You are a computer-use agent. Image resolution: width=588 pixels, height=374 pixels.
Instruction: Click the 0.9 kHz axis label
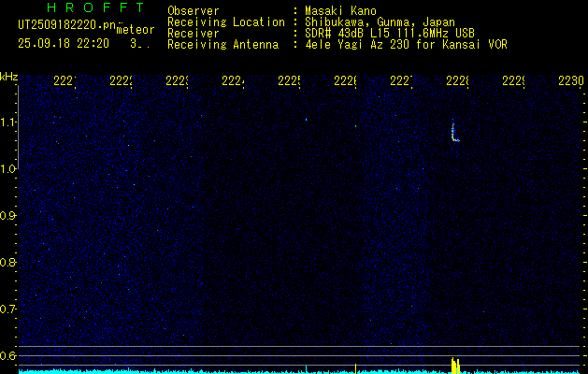(x=7, y=216)
